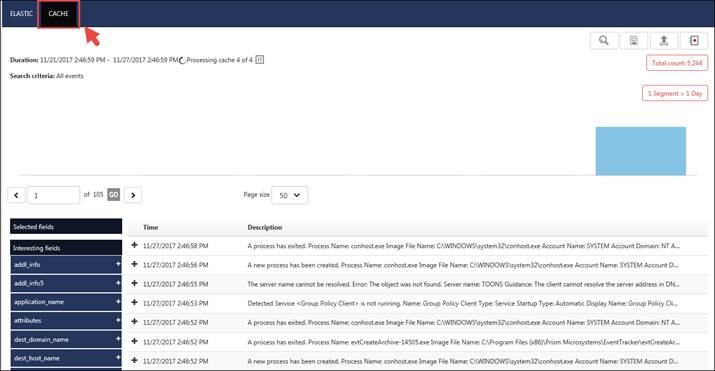Click the 'of 105' page count text

click(93, 195)
